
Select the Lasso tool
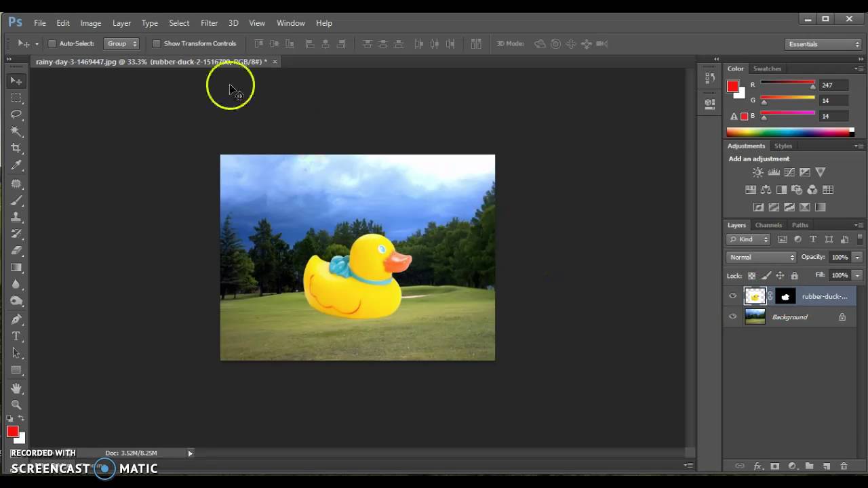click(16, 115)
